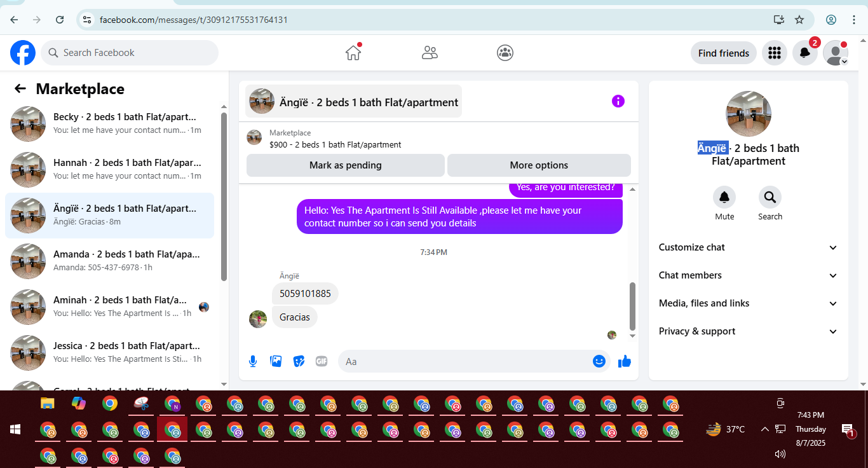Open the Chrome three-dot menu
Image resolution: width=868 pixels, height=468 pixels.
tap(854, 20)
